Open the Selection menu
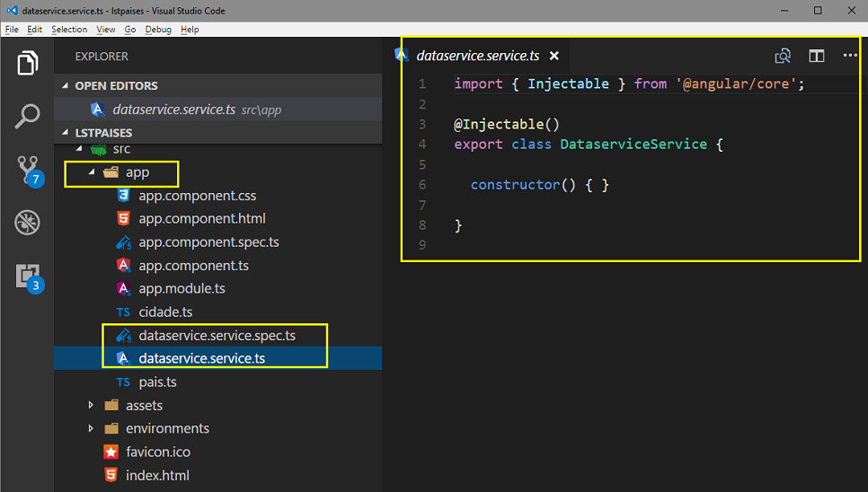Image resolution: width=868 pixels, height=492 pixels. 69,30
